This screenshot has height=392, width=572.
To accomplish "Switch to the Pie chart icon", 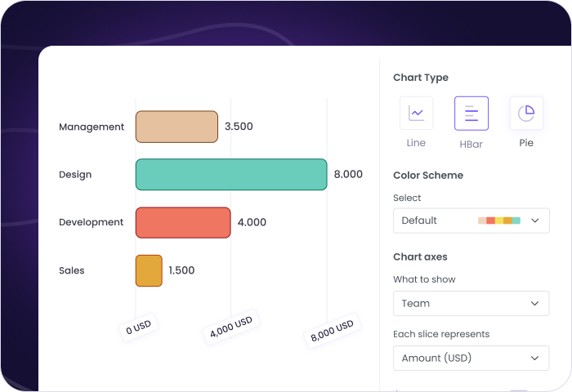I will click(x=526, y=114).
